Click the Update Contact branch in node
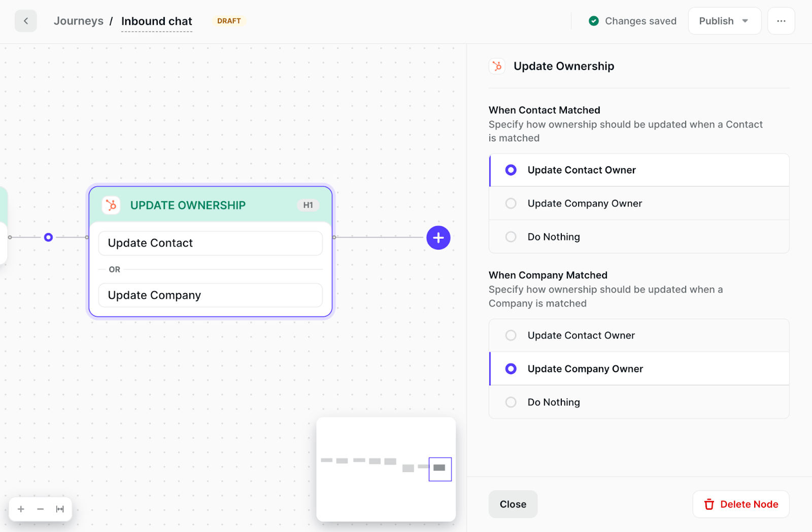The width and height of the screenshot is (812, 532). coord(210,243)
